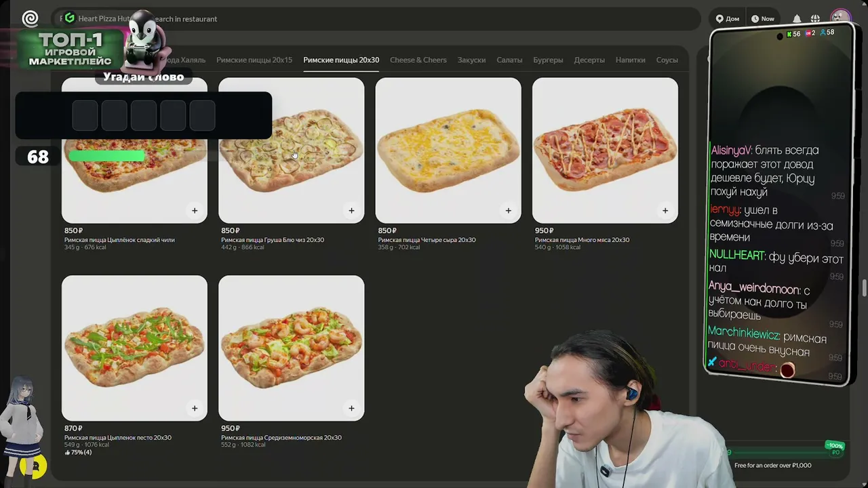Open the Четыре сыра pizza photo
This screenshot has width=868, height=488.
[448, 150]
